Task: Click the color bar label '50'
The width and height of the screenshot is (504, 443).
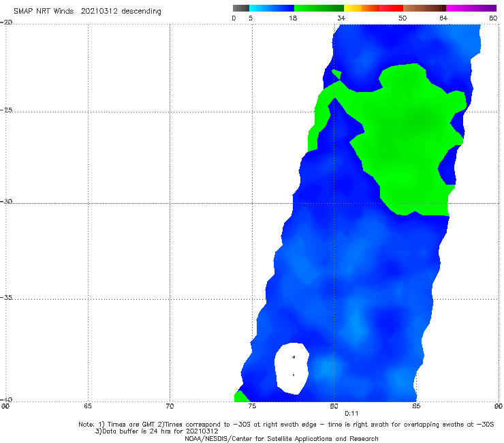Action: point(403,18)
